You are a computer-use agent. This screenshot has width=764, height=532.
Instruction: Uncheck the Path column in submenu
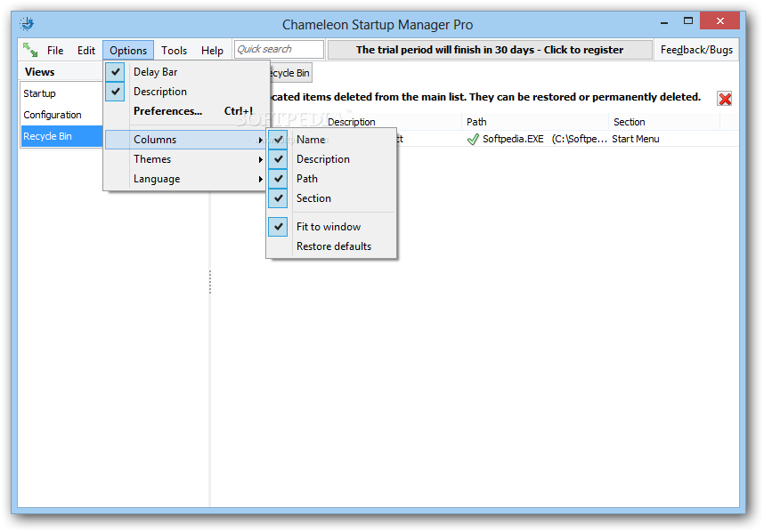click(278, 179)
